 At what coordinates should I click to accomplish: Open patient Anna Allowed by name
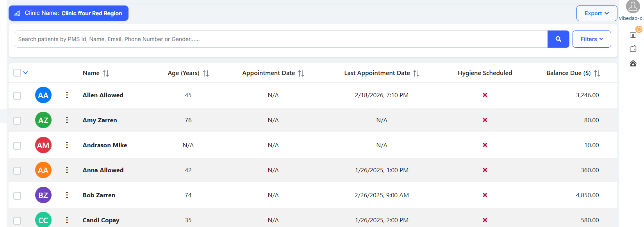coord(103,170)
